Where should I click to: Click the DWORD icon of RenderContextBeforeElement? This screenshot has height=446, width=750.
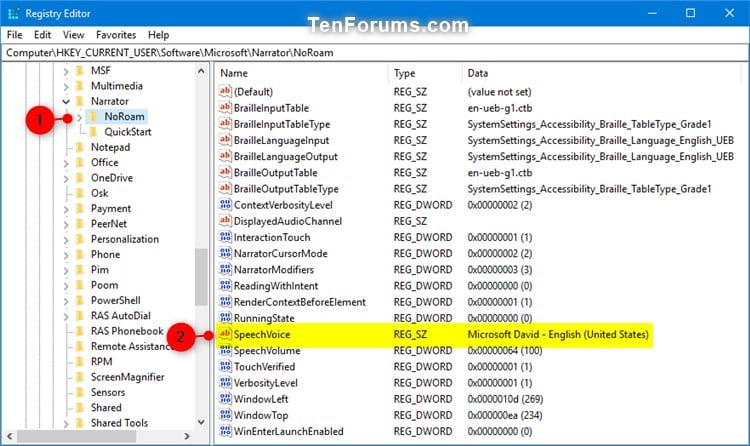pyautogui.click(x=225, y=302)
